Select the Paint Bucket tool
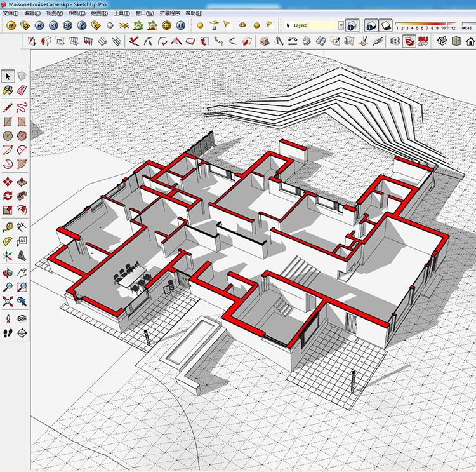Image resolution: width=476 pixels, height=472 pixels. pos(8,90)
